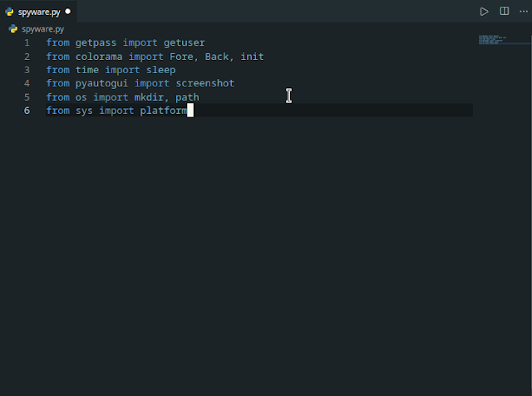Click the Python icon in breadcrumb bar
This screenshot has height=396, width=532.
[13, 29]
